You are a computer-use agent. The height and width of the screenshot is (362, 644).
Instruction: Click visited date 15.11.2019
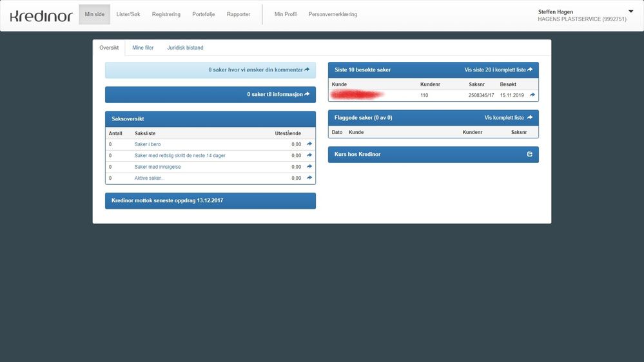click(x=512, y=95)
